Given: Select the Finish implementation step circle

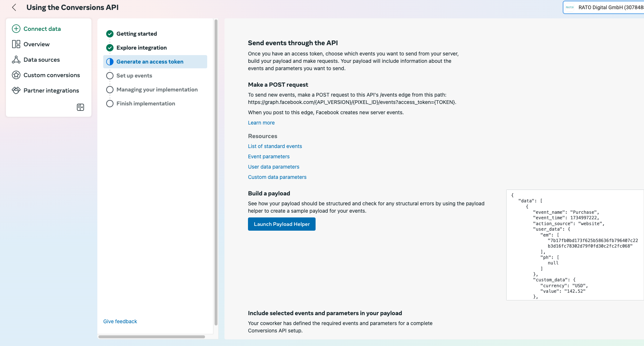Looking at the screenshot, I should [109, 103].
